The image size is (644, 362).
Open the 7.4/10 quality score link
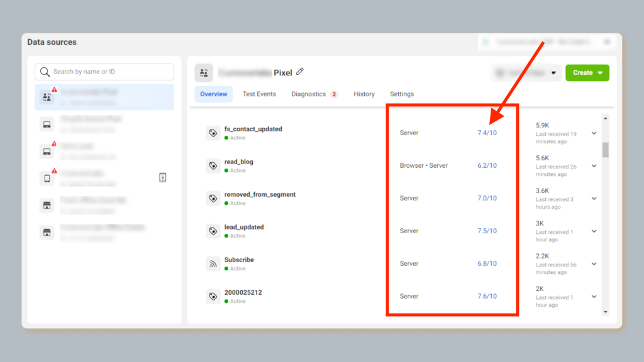[487, 133]
